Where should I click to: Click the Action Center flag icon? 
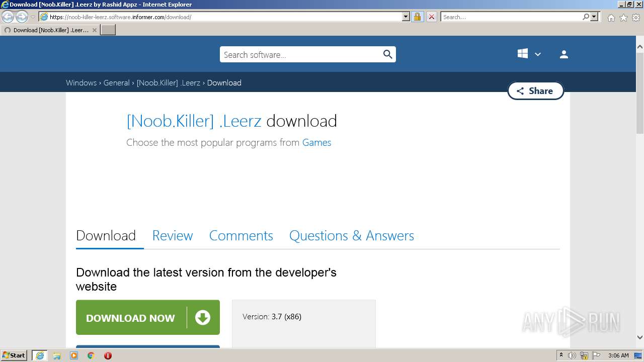coord(596,355)
